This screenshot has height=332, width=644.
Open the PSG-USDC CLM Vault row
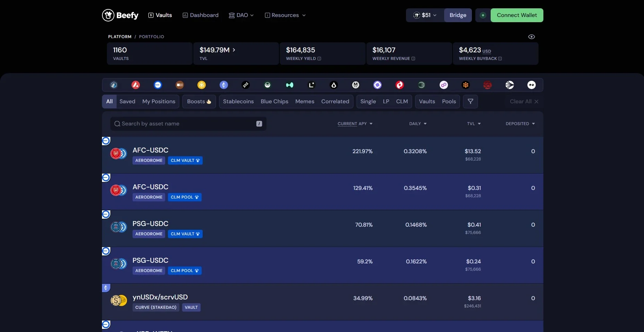pyautogui.click(x=323, y=228)
